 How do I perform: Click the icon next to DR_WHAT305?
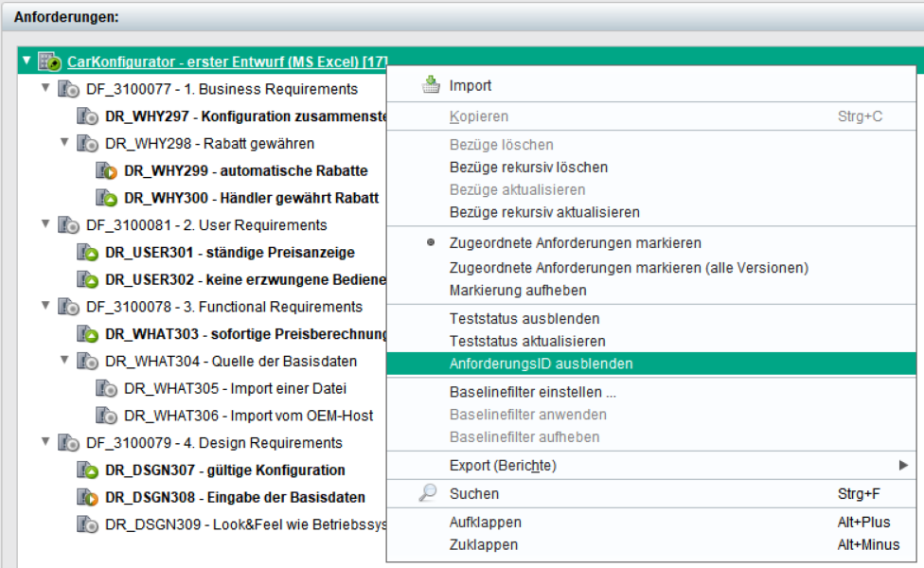pos(107,388)
